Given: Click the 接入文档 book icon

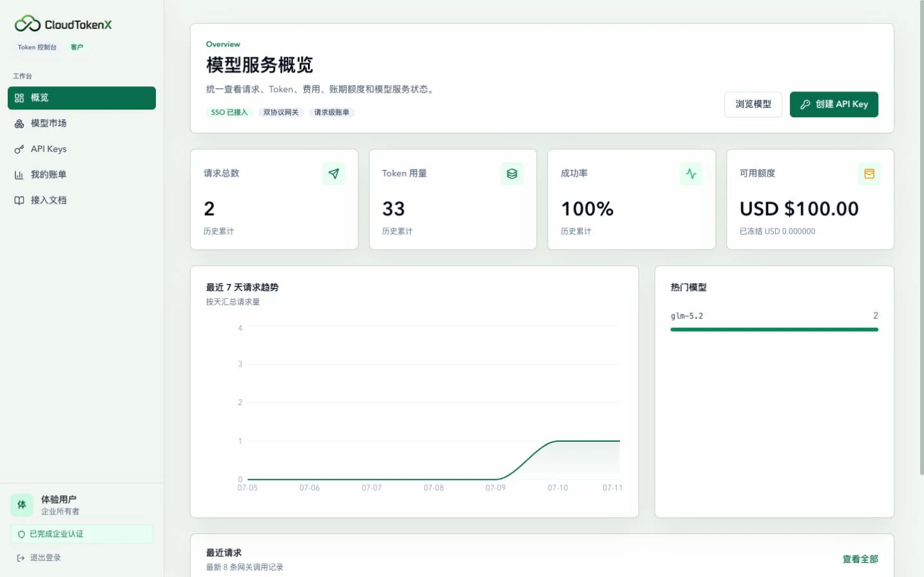Looking at the screenshot, I should (19, 200).
